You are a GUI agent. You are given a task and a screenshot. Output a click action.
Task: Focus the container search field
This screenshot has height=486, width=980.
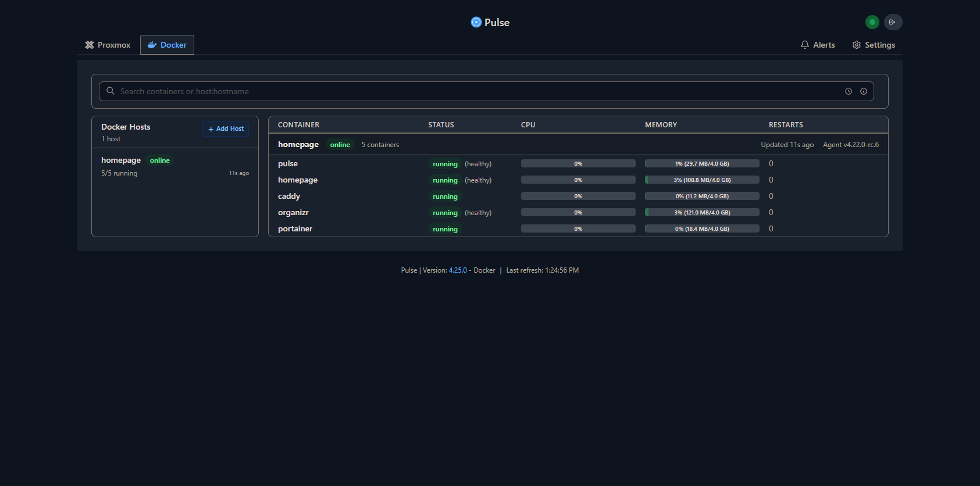tap(477, 91)
